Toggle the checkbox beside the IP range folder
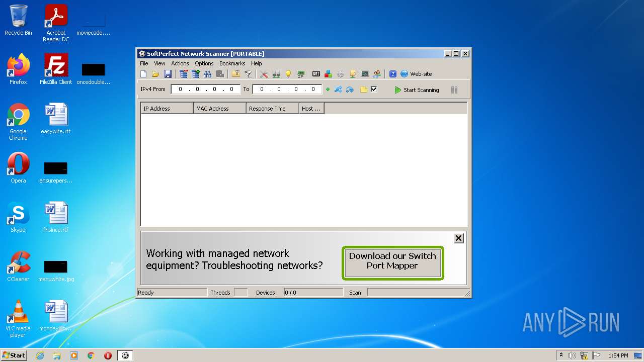The height and width of the screenshot is (362, 644). (374, 89)
